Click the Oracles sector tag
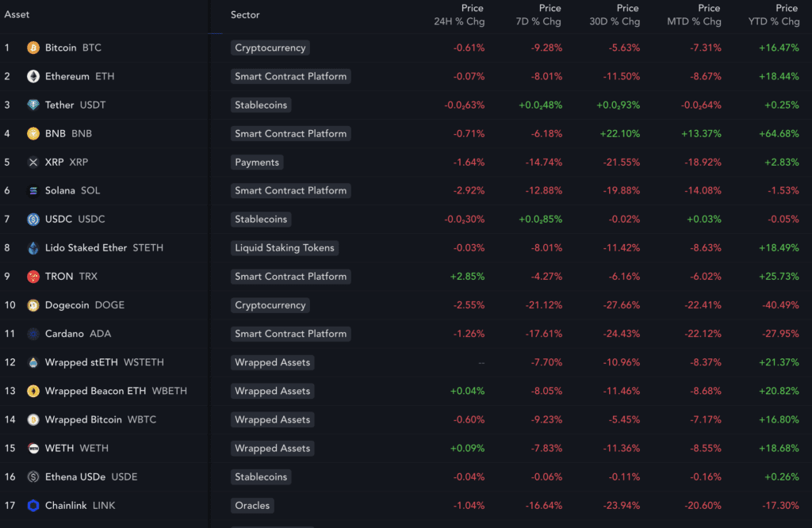 coord(252,506)
